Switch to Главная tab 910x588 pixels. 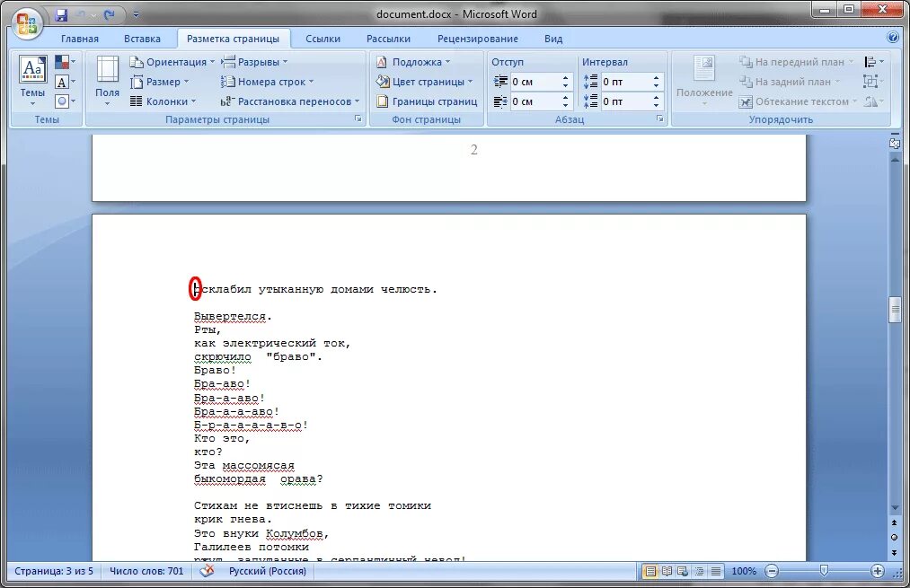pos(80,39)
